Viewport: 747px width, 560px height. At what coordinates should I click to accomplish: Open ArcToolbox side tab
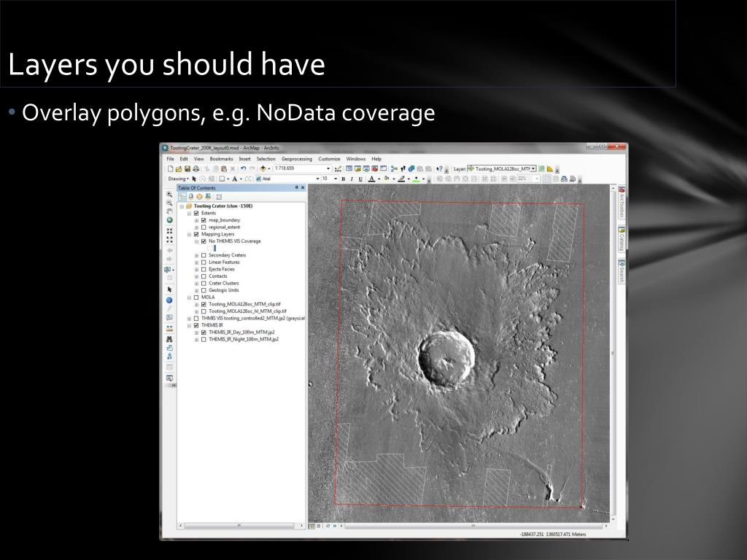click(622, 203)
